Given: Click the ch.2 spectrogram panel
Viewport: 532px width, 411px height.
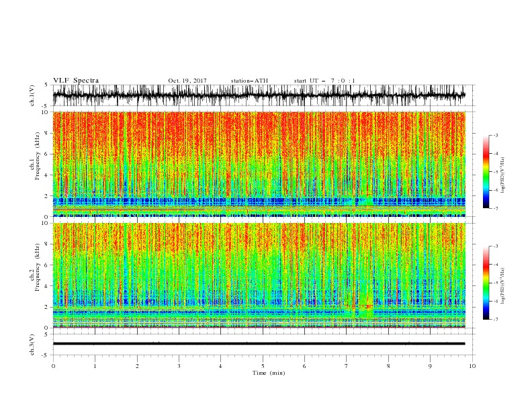Looking at the screenshot, I should tap(259, 275).
